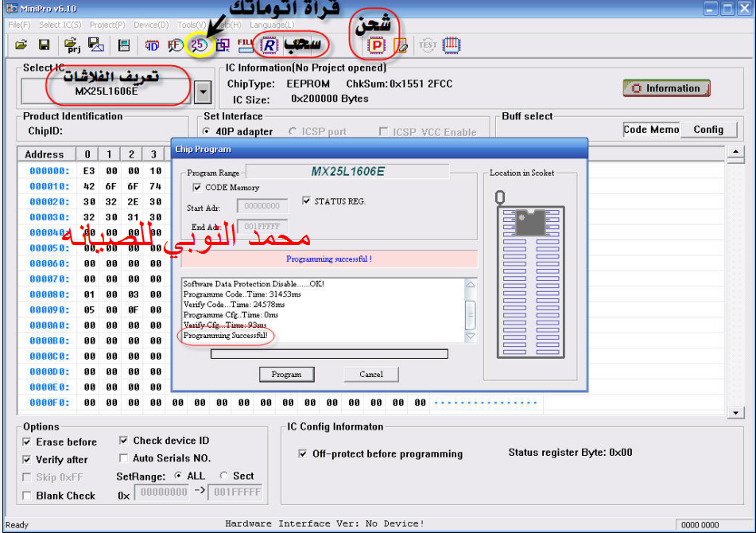Open the Project(P) menu
Screen dimensions: 756x533
pos(107,25)
